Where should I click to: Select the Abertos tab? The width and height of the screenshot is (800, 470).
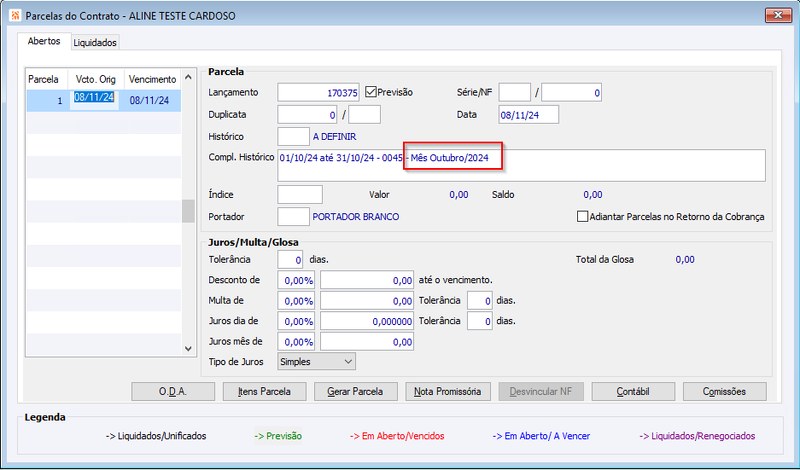click(44, 41)
